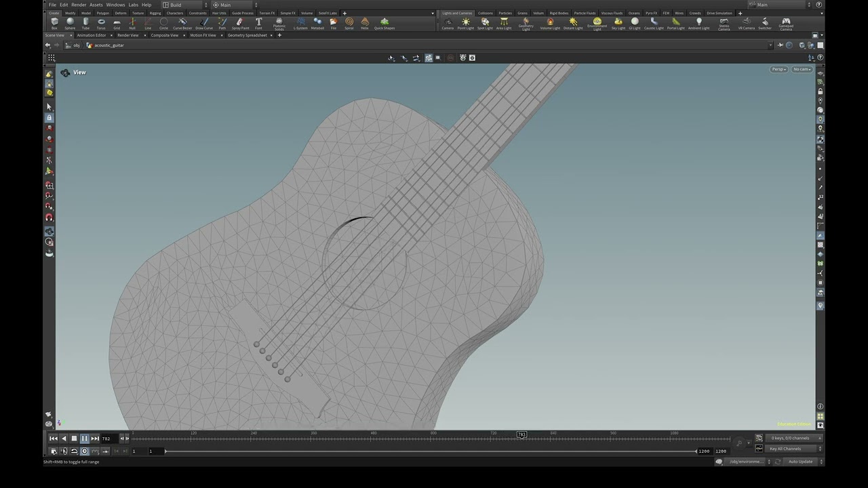This screenshot has height=488, width=868.
Task: Jump to the first frame
Action: coord(54,439)
